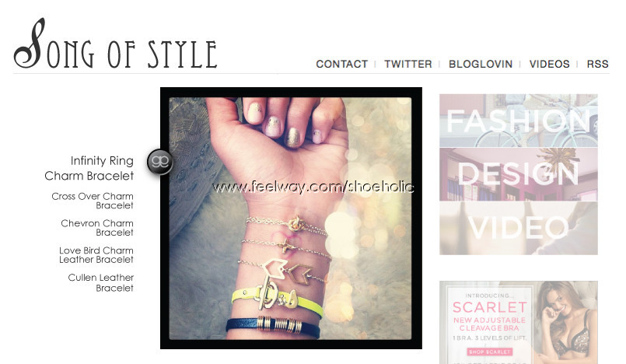Screen dimensions: 626x364
Task: Click the Chevron Charm Bracelet link
Action: click(x=97, y=227)
